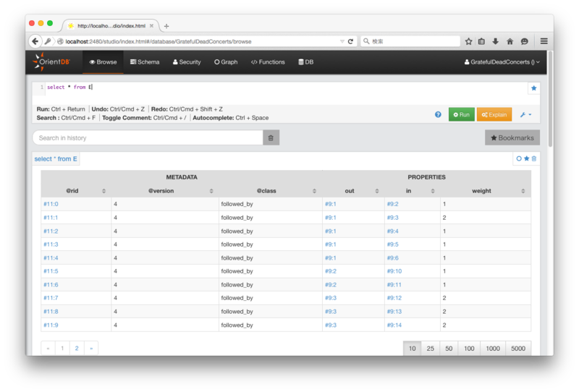Open the Bookmarks panel
Viewport: 579px width, 392px height.
coord(512,137)
